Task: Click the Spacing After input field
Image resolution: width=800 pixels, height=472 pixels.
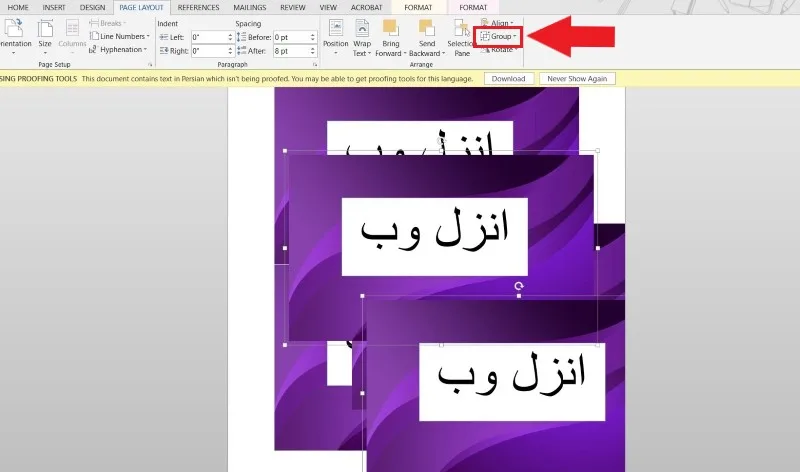Action: (x=291, y=51)
